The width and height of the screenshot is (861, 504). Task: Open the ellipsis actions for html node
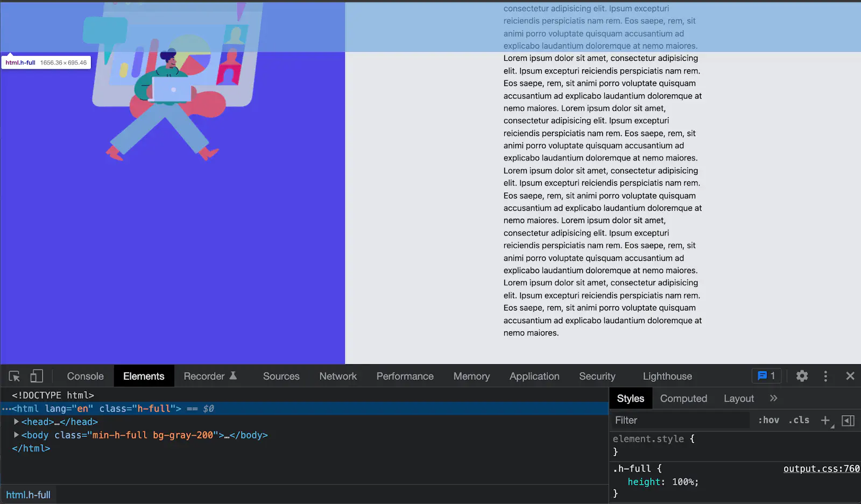pos(6,409)
